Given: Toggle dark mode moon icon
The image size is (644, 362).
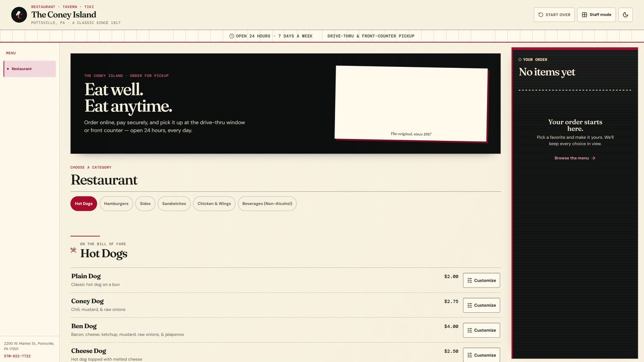Looking at the screenshot, I should click(x=625, y=15).
